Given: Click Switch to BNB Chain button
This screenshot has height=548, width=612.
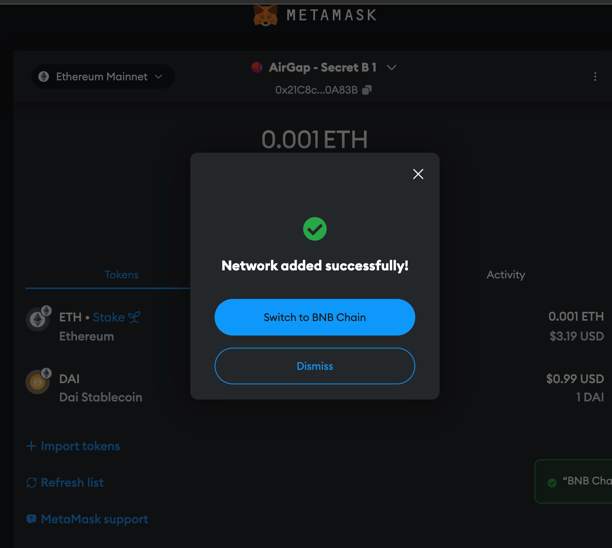Looking at the screenshot, I should (315, 317).
